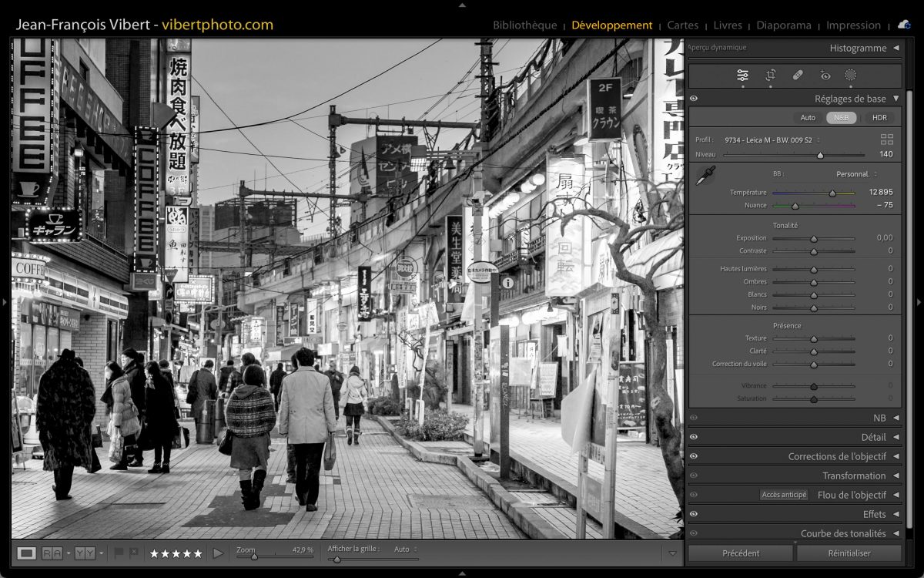Click the cloud sync status icon
924x578 pixels.
pyautogui.click(x=903, y=25)
